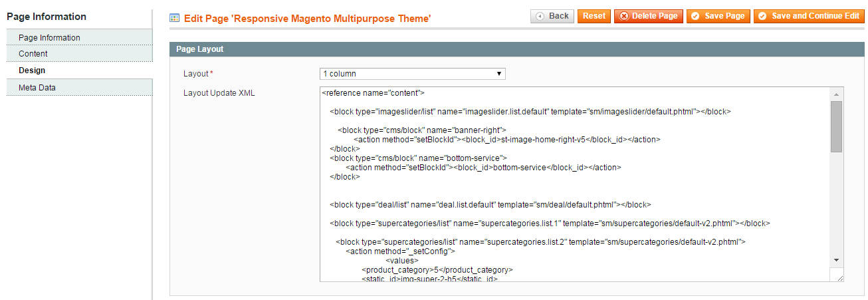Click the supercategories.list.2 block line
Image resolution: width=868 pixels, height=300 pixels.
tap(541, 242)
